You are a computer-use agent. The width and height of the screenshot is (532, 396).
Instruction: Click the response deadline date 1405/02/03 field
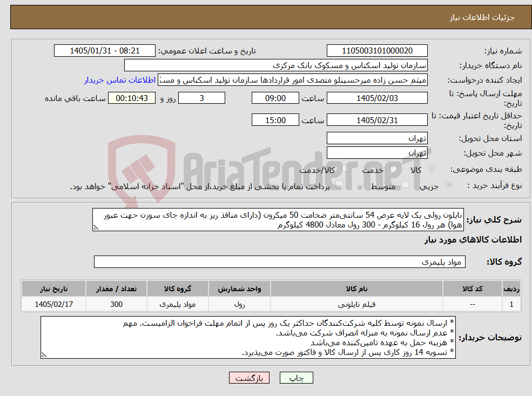pos(377,98)
